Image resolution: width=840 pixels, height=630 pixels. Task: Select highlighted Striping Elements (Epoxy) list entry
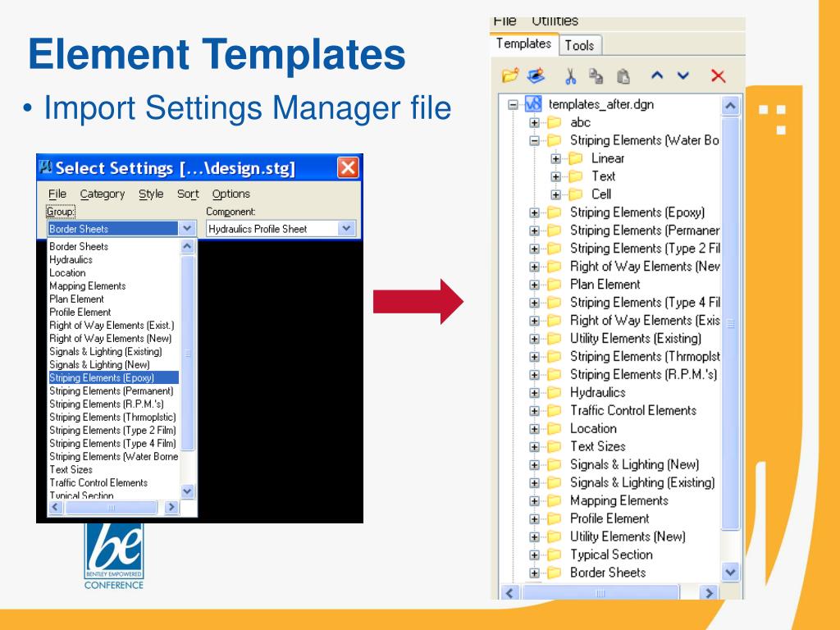[113, 377]
